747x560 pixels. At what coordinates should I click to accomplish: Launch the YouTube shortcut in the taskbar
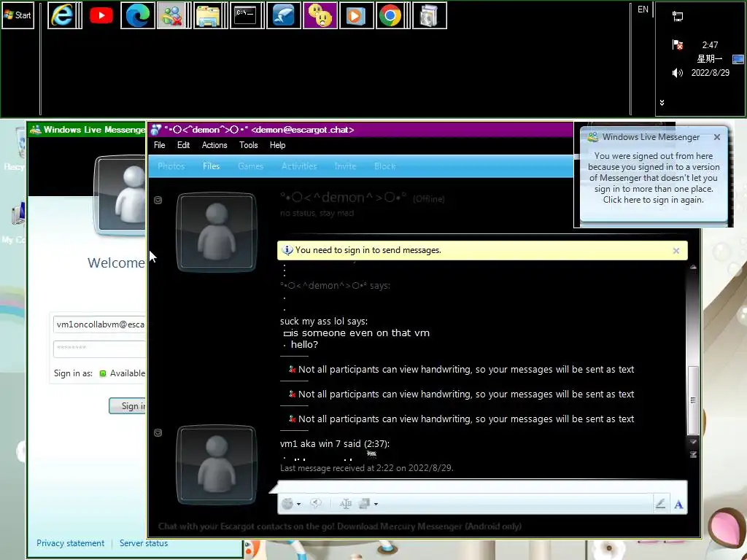(x=101, y=15)
